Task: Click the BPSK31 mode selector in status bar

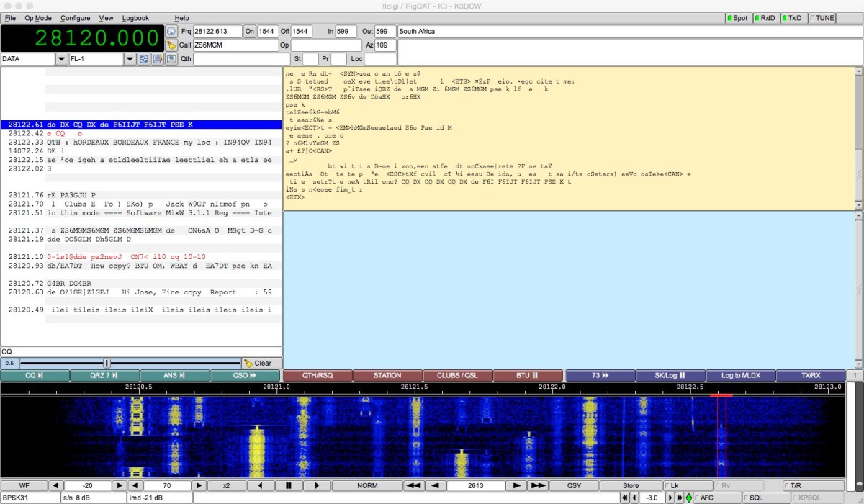Action: pyautogui.click(x=30, y=498)
